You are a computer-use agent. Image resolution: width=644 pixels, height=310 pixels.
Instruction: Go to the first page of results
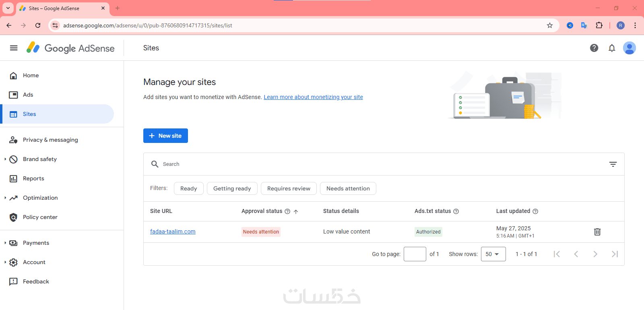557,254
